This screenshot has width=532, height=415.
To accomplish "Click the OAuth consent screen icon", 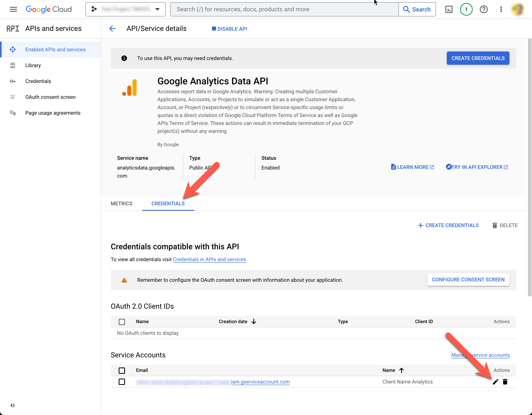I will click(x=13, y=97).
